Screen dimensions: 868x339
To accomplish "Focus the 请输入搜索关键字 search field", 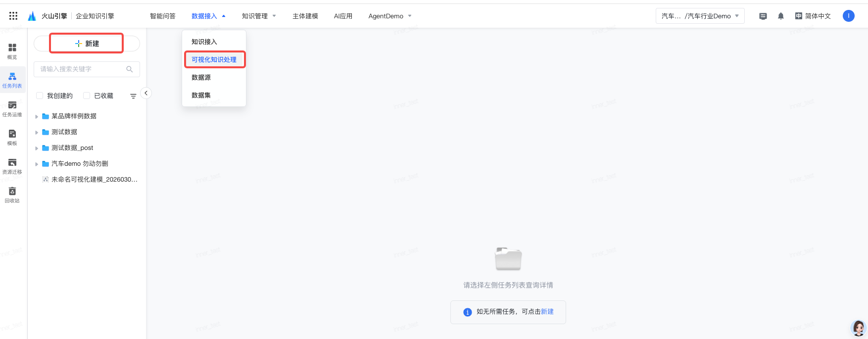I will 87,69.
